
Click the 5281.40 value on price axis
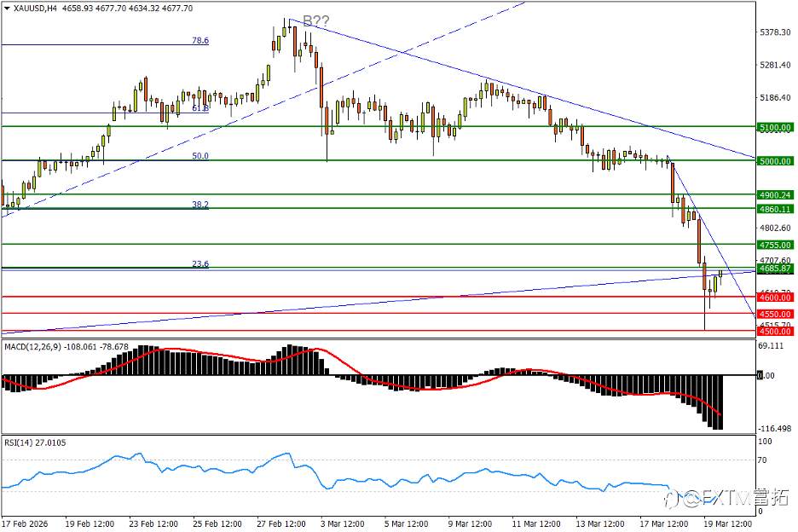775,65
